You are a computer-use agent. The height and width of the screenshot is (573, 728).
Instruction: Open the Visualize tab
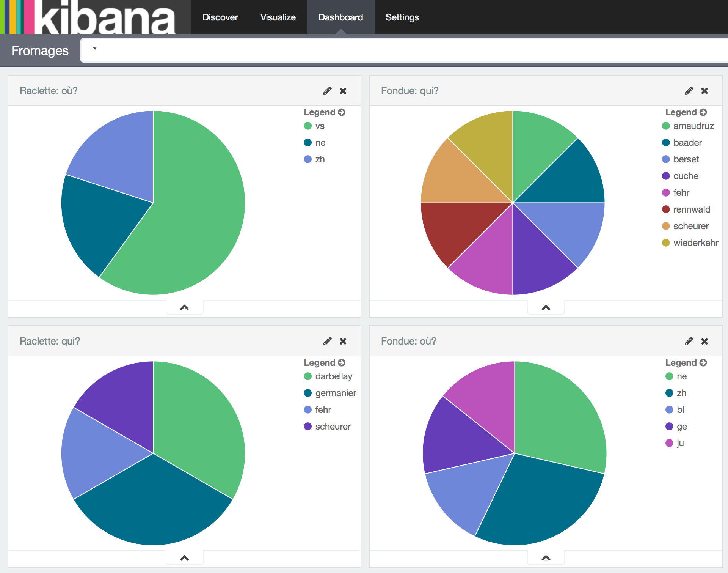click(278, 17)
